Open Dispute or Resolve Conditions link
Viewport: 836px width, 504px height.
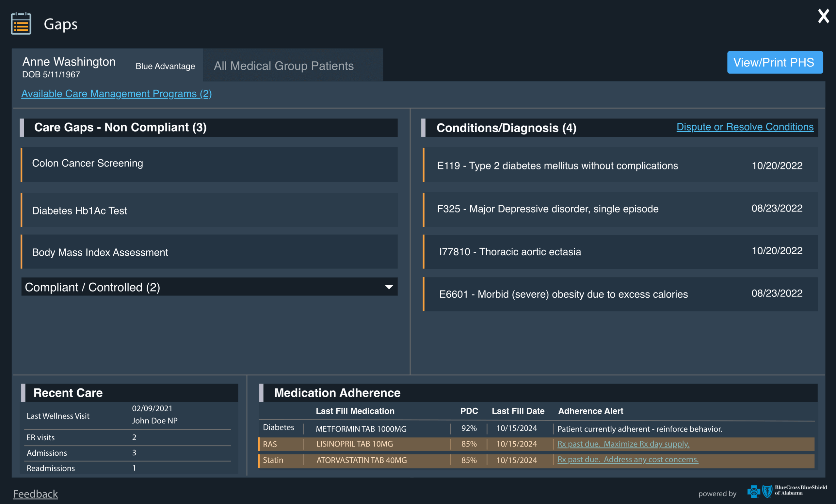[x=745, y=127]
